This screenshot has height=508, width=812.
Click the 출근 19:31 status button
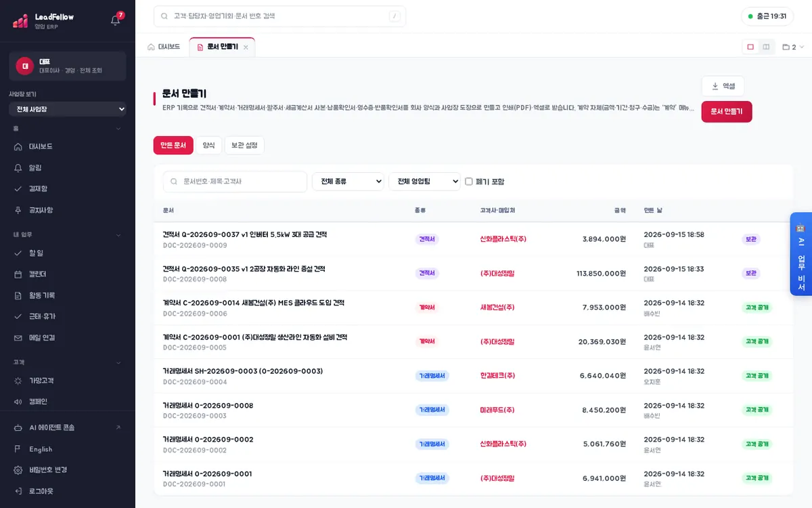(x=767, y=16)
